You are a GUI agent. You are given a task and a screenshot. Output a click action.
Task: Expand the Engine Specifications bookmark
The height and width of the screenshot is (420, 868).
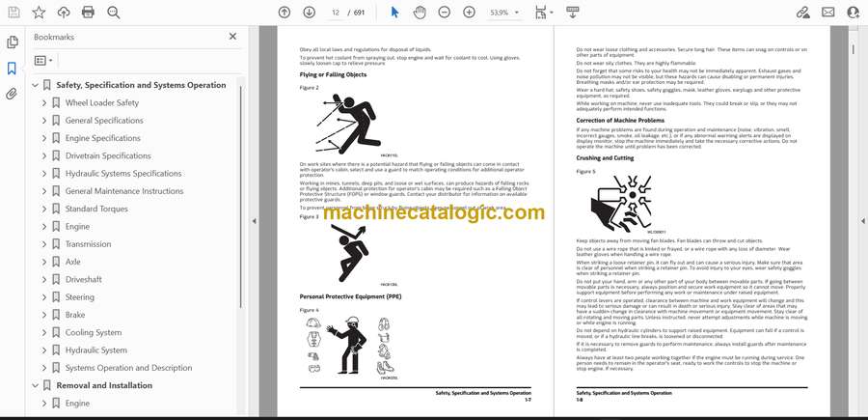pyautogui.click(x=44, y=138)
